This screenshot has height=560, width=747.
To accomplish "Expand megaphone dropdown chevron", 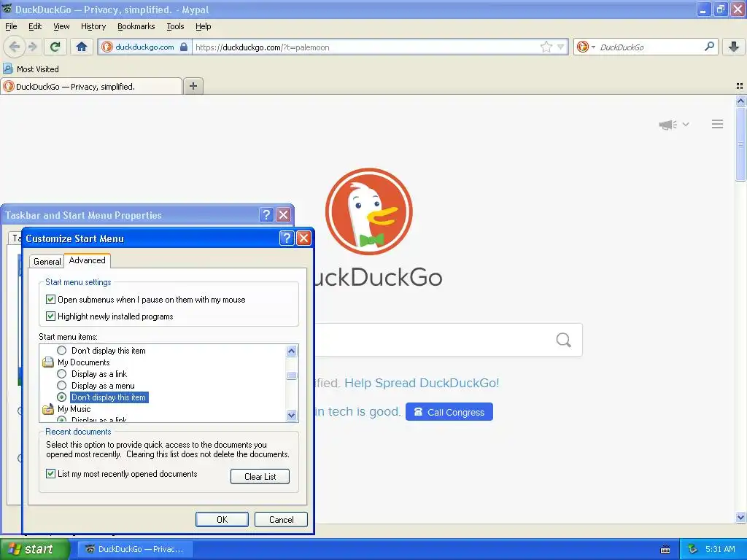I will [x=686, y=124].
